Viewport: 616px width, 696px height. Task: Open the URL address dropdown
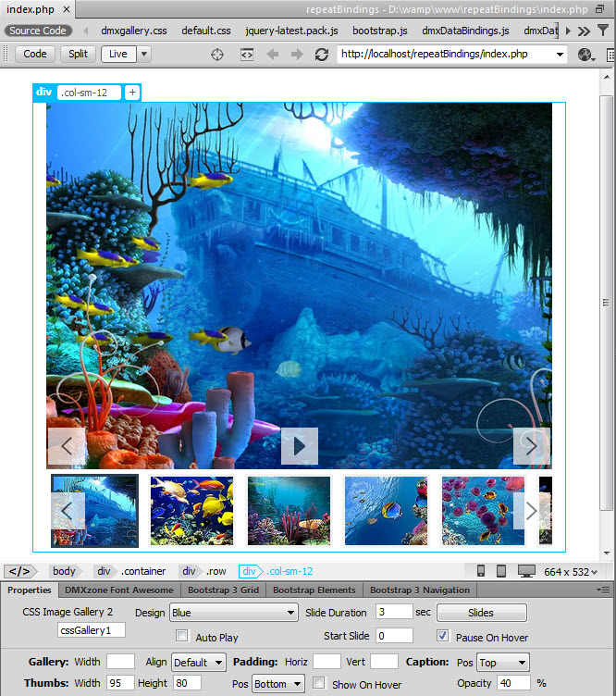(561, 55)
